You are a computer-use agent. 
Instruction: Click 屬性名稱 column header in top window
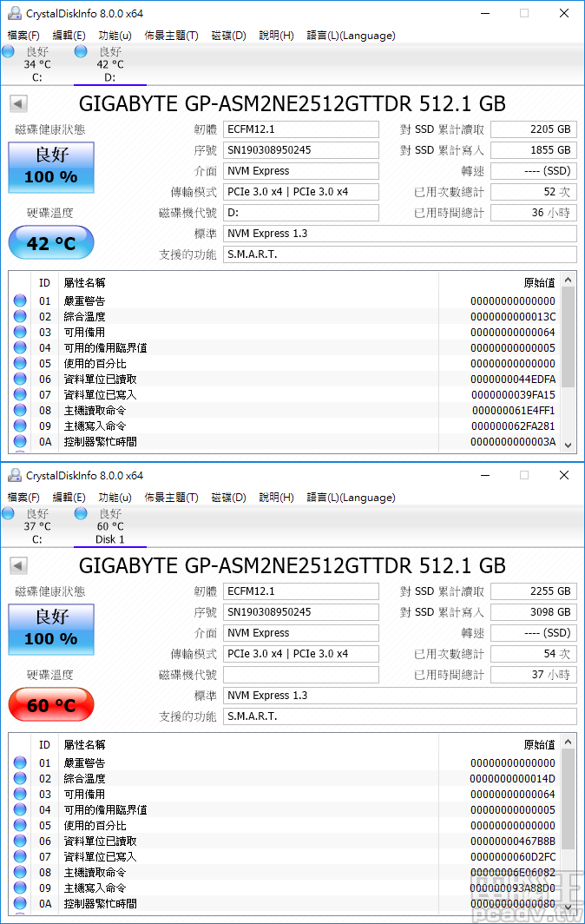click(x=84, y=283)
